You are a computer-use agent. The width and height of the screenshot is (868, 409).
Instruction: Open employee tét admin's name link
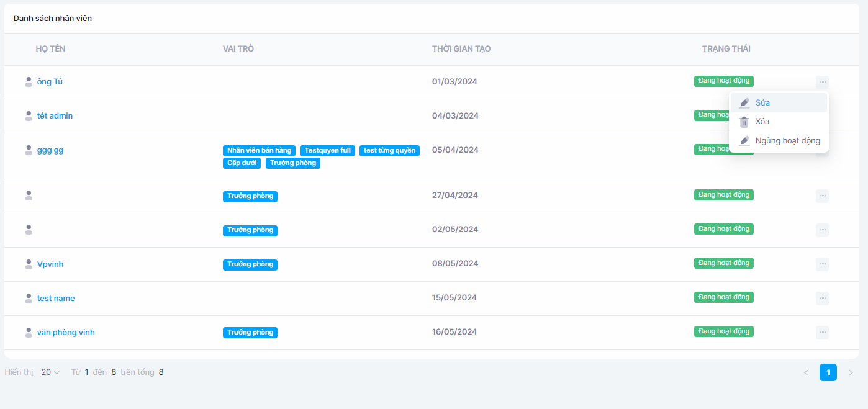[x=55, y=116]
